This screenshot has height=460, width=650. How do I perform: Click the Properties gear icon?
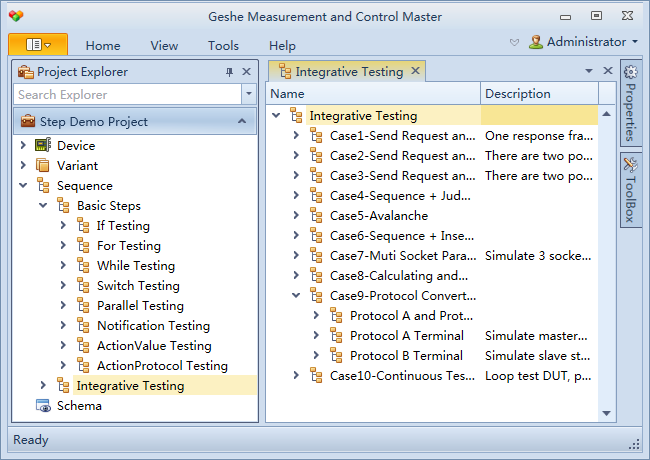pos(631,72)
